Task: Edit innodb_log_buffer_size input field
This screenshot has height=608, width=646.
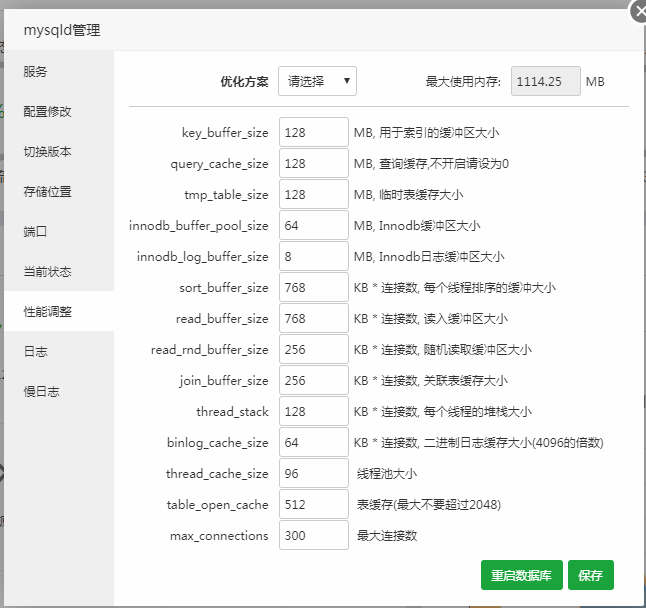Action: click(x=314, y=256)
